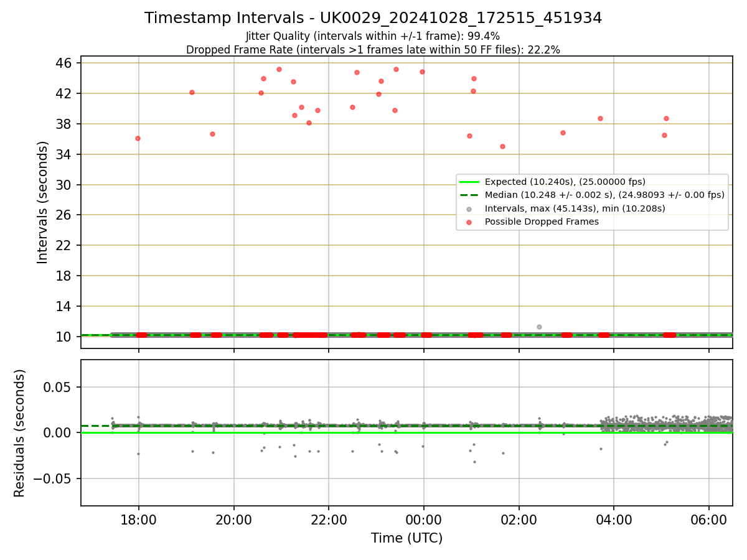Click the 'Dropped Frame Rate' 22.2% subtitle line
747x560 pixels.
373,50
